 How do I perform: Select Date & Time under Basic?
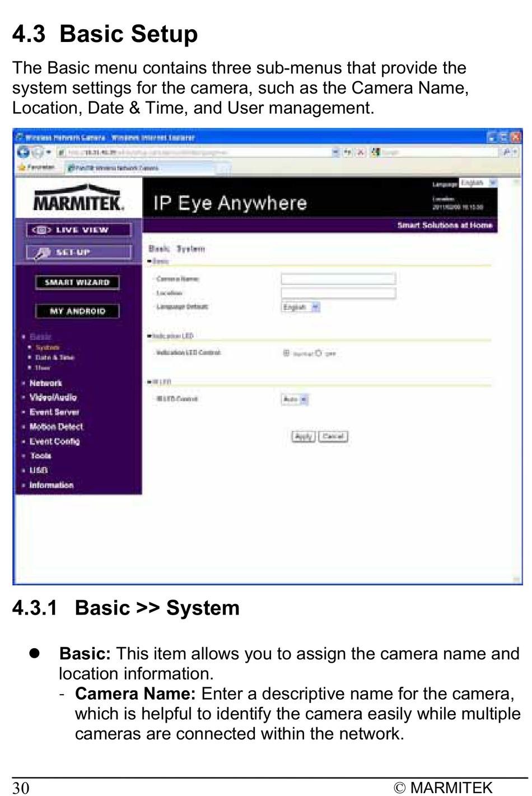coord(54,357)
